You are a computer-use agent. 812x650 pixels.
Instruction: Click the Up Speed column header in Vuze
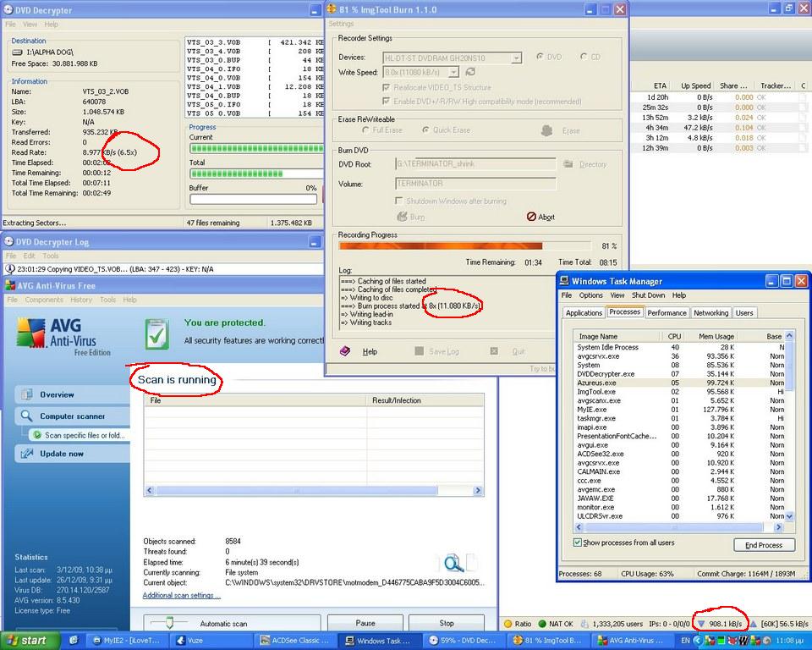(695, 85)
